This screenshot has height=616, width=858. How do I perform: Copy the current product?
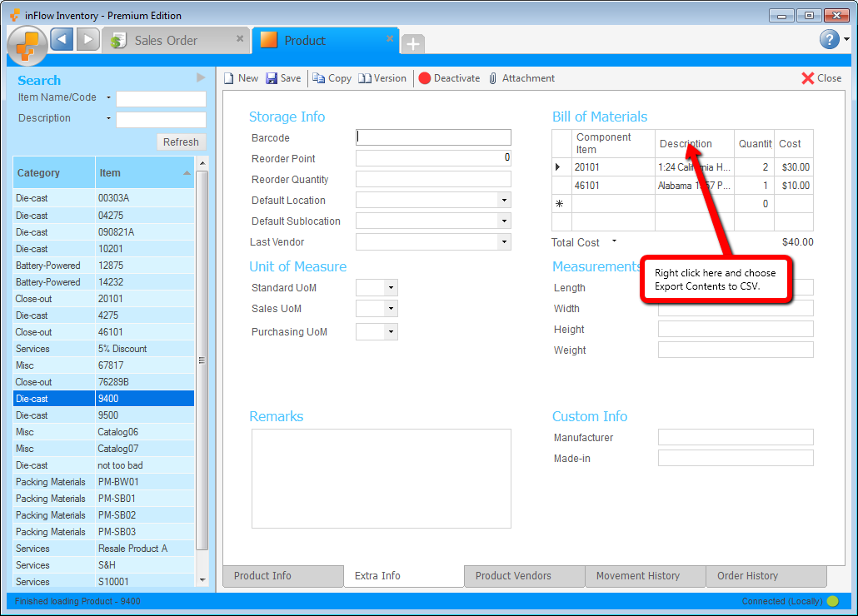[332, 78]
